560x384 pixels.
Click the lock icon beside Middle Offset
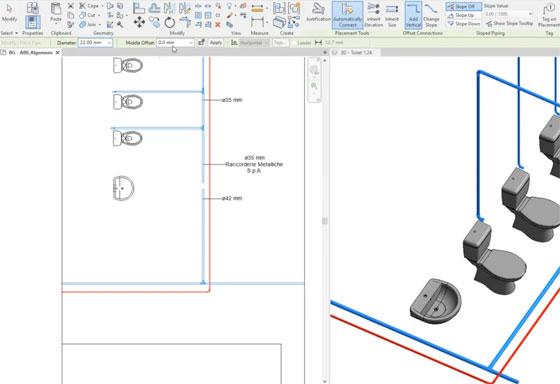coord(201,43)
